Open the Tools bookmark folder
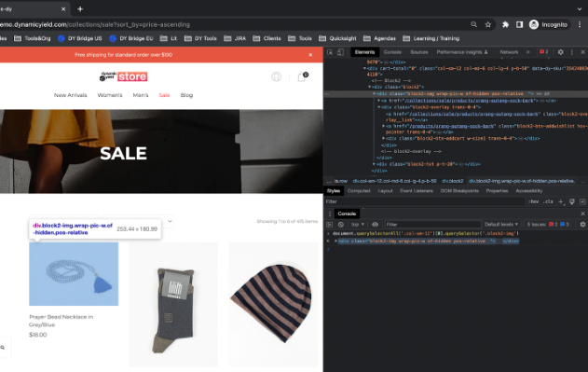The image size is (588, 372). coord(300,38)
